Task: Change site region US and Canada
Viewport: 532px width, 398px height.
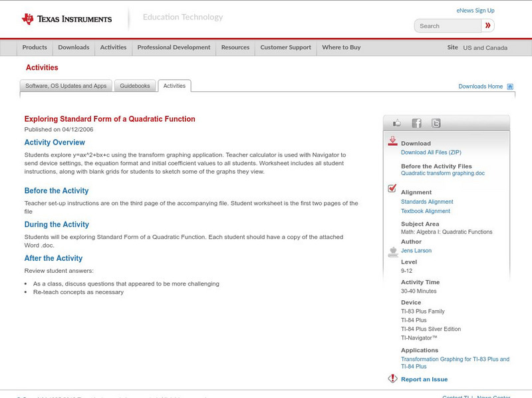Action: pyautogui.click(x=485, y=48)
